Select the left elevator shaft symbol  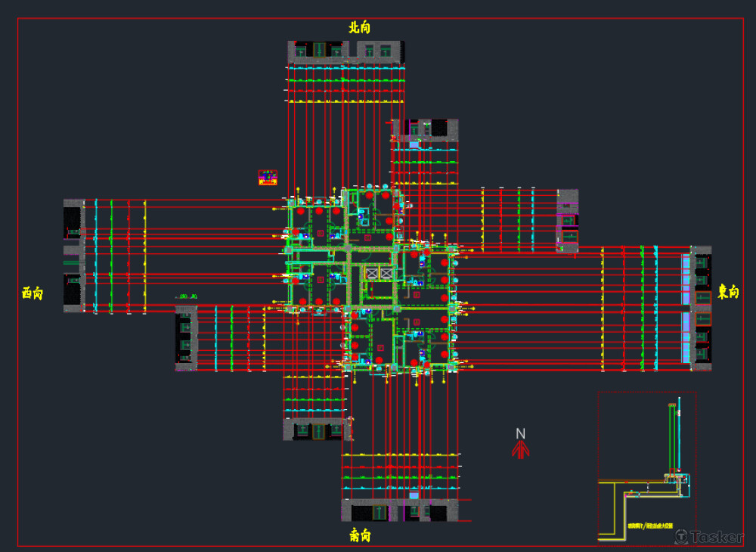pos(371,273)
